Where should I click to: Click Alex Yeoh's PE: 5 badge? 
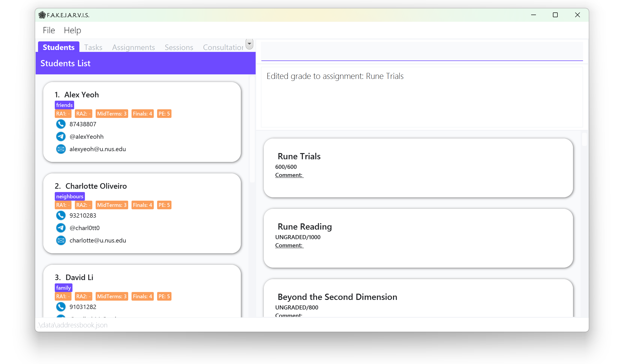(x=164, y=114)
